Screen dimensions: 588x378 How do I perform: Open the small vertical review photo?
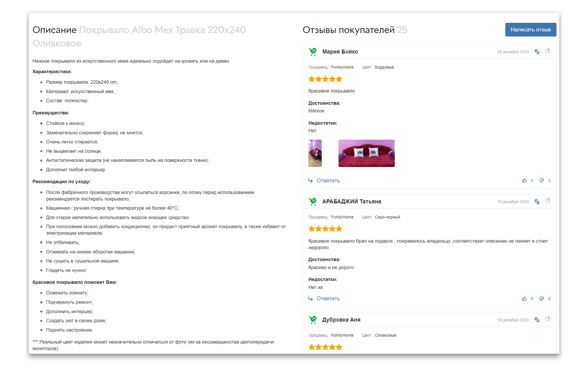click(x=315, y=153)
